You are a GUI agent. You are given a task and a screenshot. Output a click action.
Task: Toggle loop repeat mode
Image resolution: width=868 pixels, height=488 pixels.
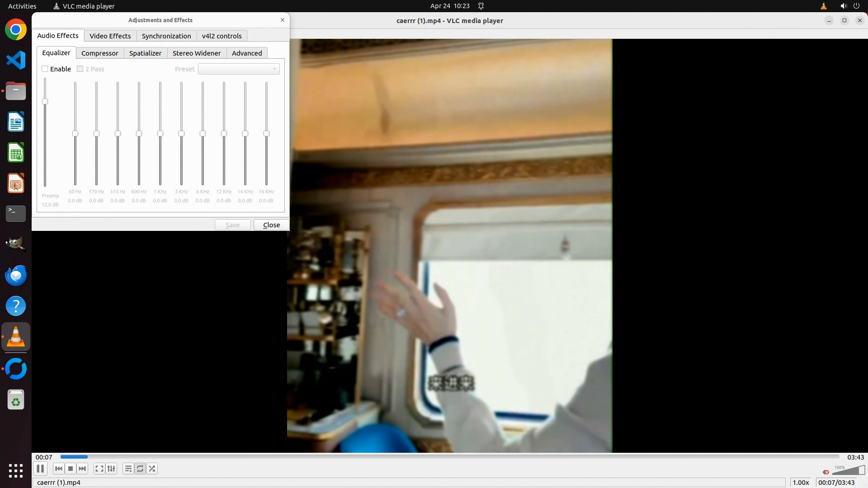pos(140,469)
